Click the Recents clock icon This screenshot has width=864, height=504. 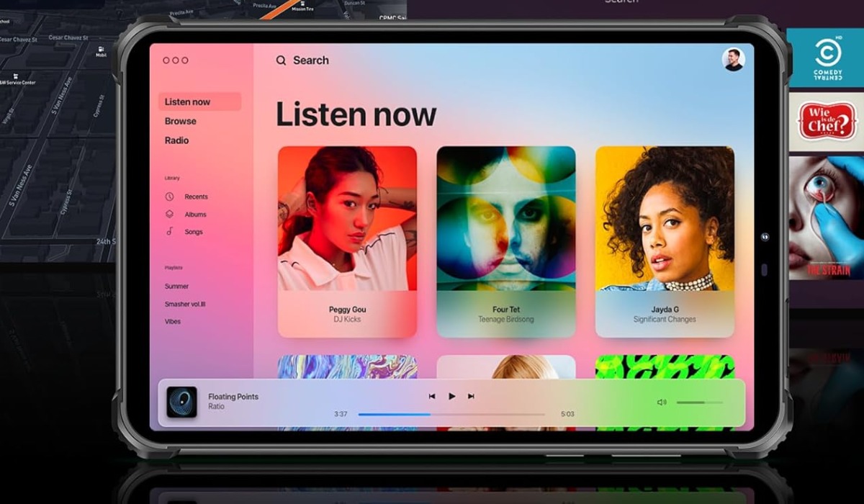170,197
